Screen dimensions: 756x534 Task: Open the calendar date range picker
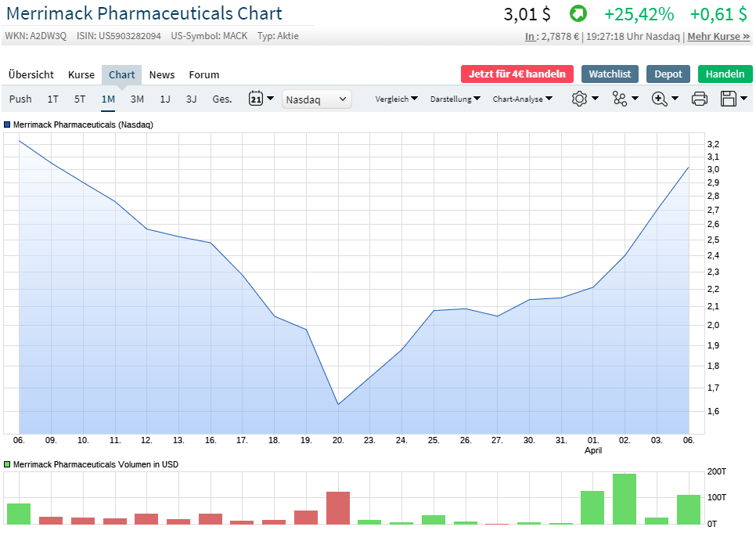(x=261, y=99)
